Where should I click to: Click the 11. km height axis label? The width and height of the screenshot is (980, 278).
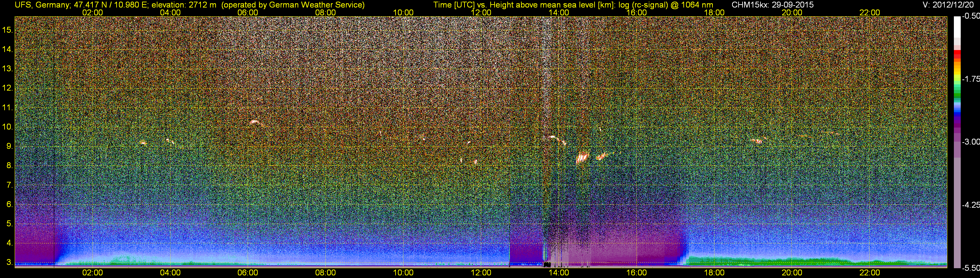pos(8,107)
